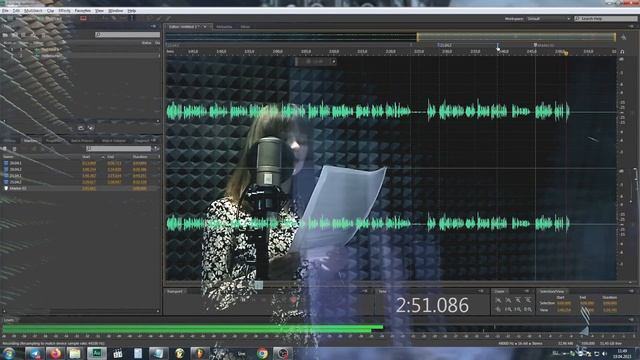
Task: Sort markers by the End column
Action: [x=111, y=157]
